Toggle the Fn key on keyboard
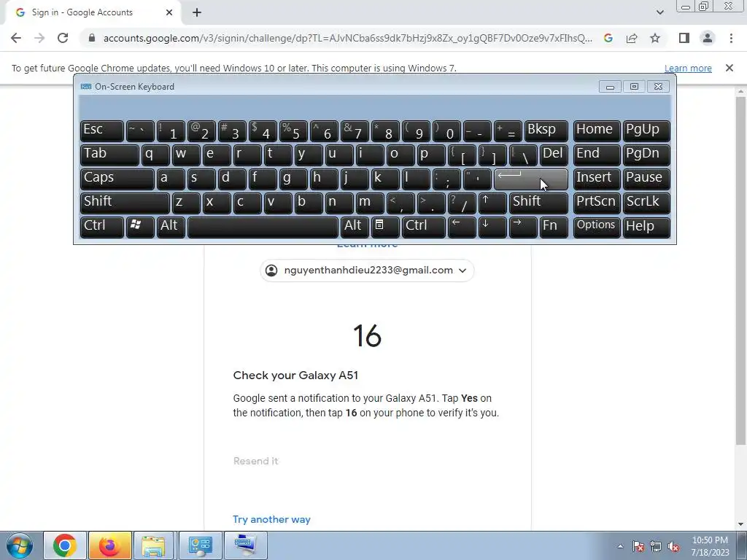Viewport: 747px width, 560px height. tap(554, 227)
